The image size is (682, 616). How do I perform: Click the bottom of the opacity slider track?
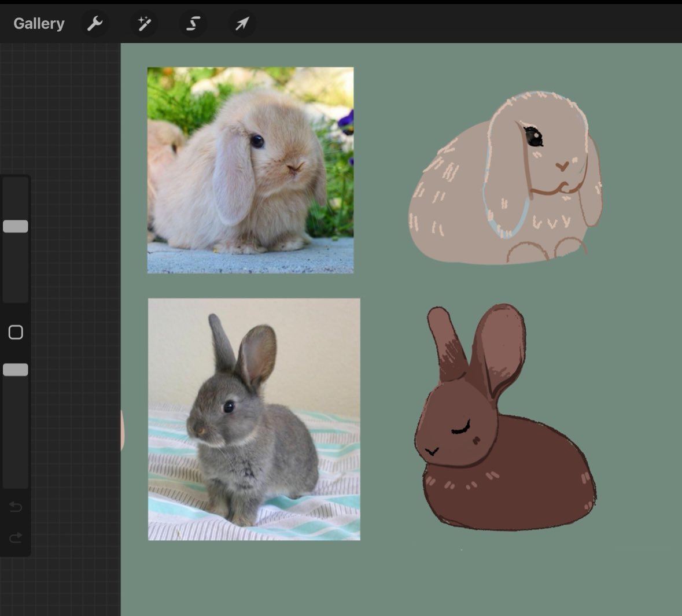click(16, 480)
